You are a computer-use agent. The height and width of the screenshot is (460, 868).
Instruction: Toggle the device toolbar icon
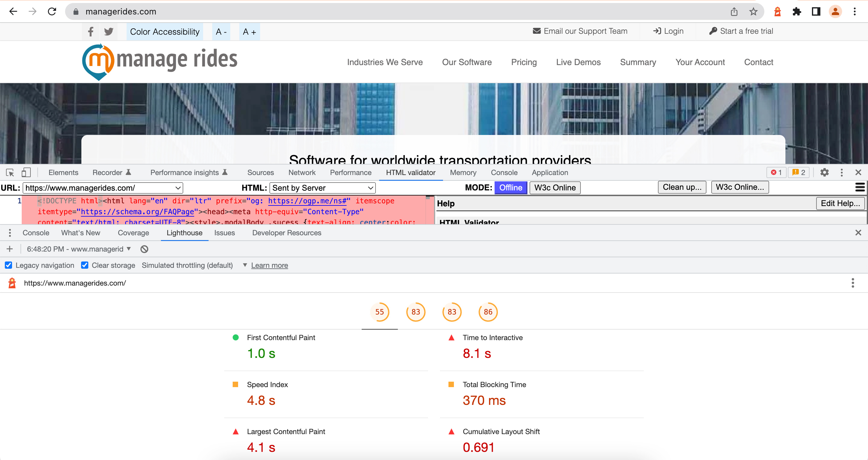click(x=26, y=172)
